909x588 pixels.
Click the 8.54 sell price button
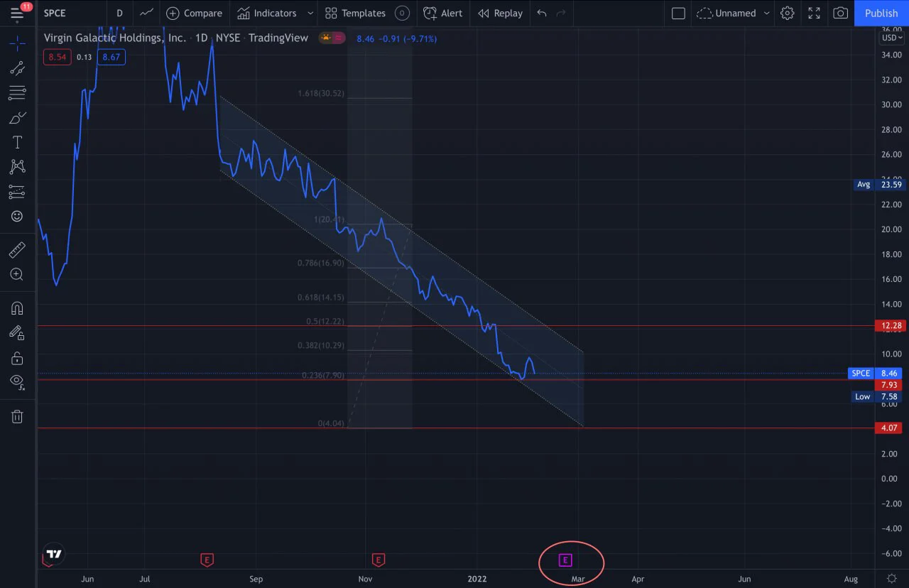57,57
